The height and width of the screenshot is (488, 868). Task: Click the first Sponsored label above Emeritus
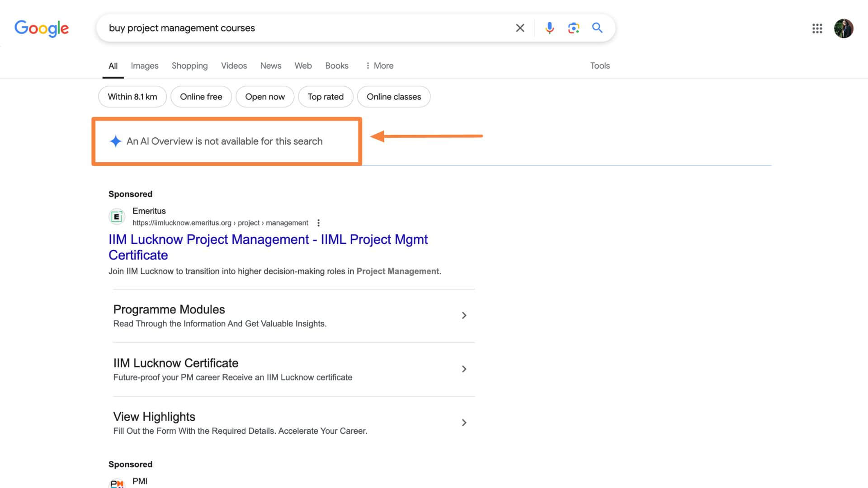(130, 194)
